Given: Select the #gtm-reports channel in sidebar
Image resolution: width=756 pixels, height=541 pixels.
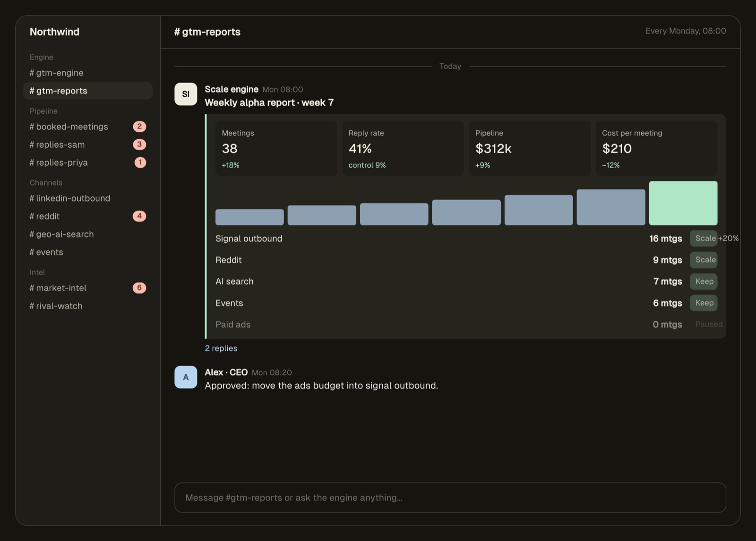Looking at the screenshot, I should 88,91.
